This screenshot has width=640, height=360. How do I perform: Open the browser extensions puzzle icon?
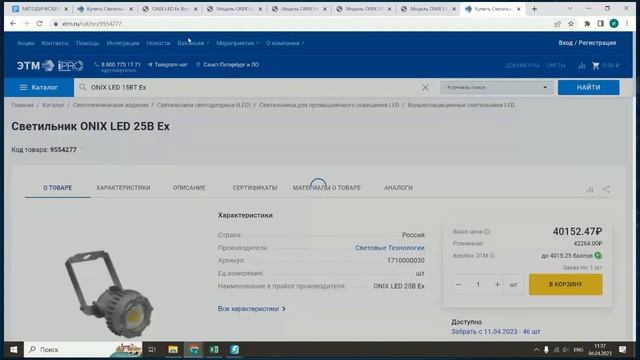pyautogui.click(x=587, y=24)
